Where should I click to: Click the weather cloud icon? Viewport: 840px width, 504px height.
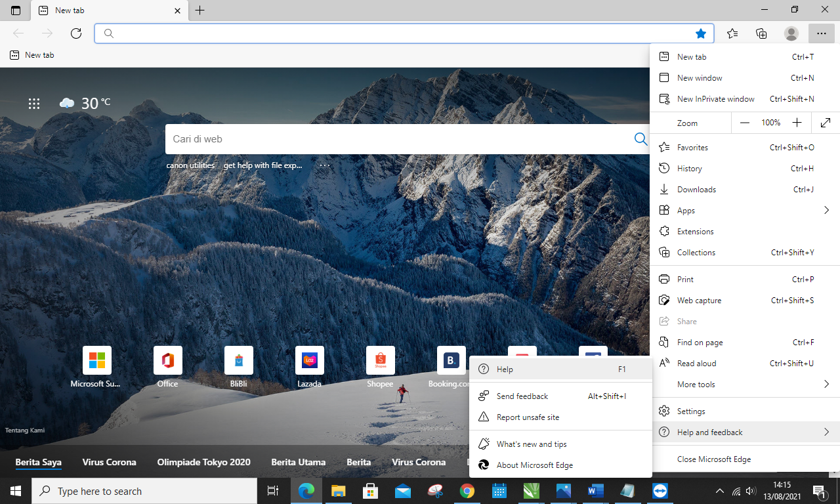(x=67, y=102)
